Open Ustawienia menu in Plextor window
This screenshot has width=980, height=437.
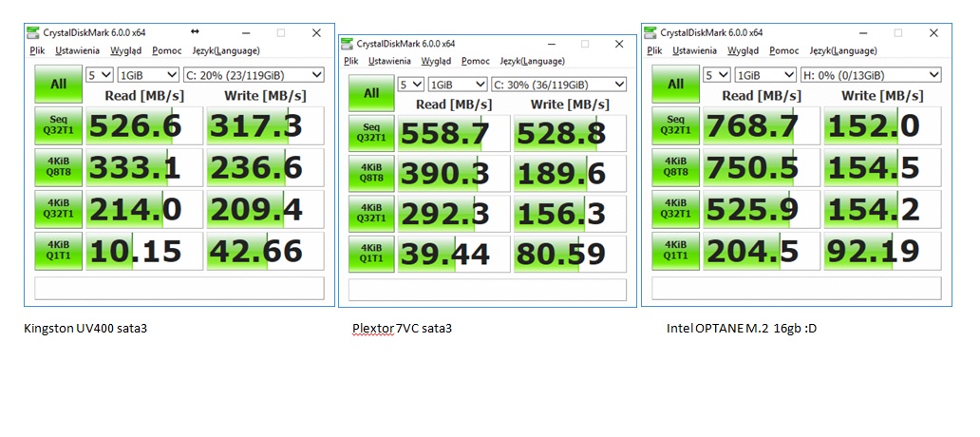(x=389, y=61)
